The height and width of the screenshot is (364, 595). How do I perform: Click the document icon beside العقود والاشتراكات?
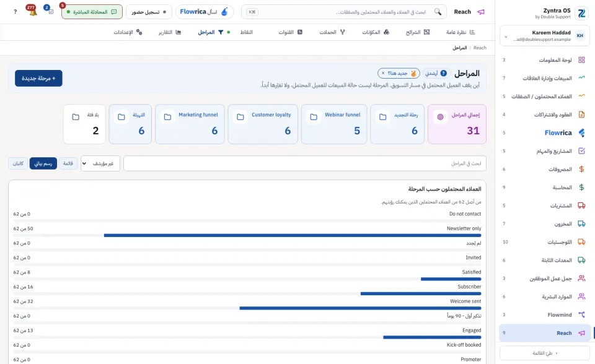[x=581, y=115]
